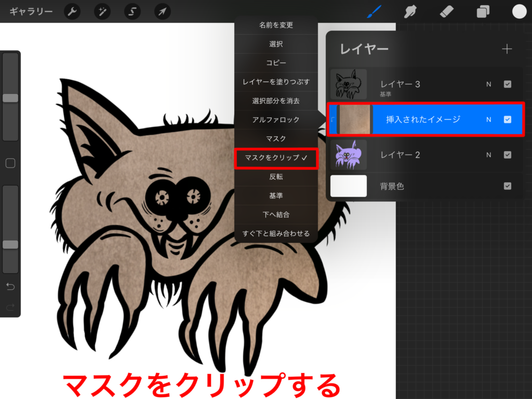Click the undo arrow in sidebar

point(10,287)
